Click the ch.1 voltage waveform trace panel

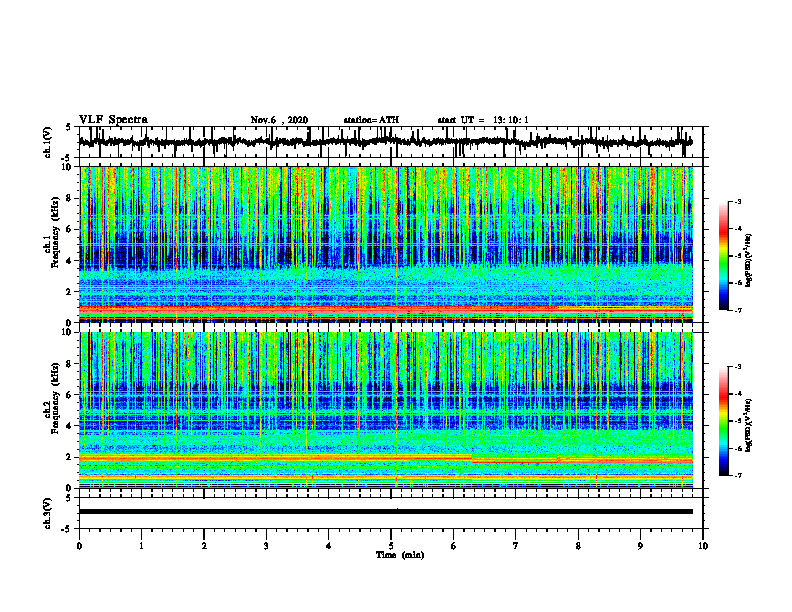click(391, 142)
